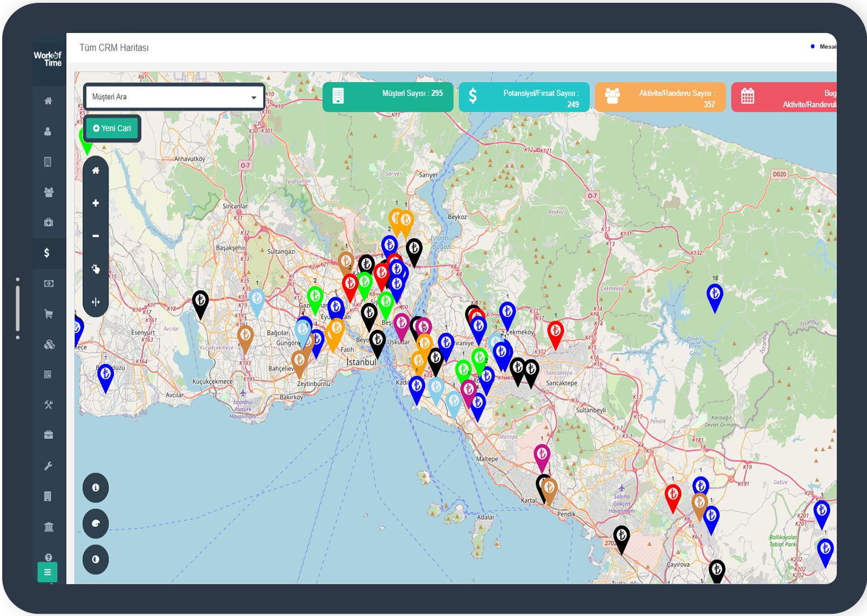Select the horizontal arrows map tool
This screenshot has height=616, width=867.
tap(96, 302)
